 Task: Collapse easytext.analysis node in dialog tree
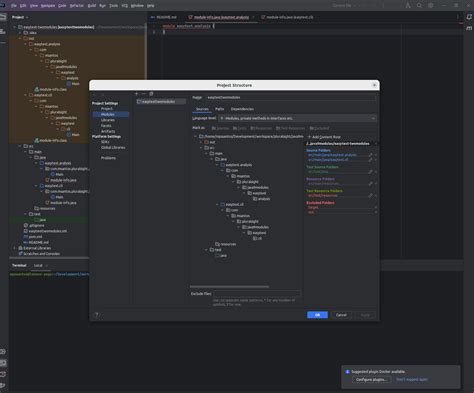(x=217, y=165)
